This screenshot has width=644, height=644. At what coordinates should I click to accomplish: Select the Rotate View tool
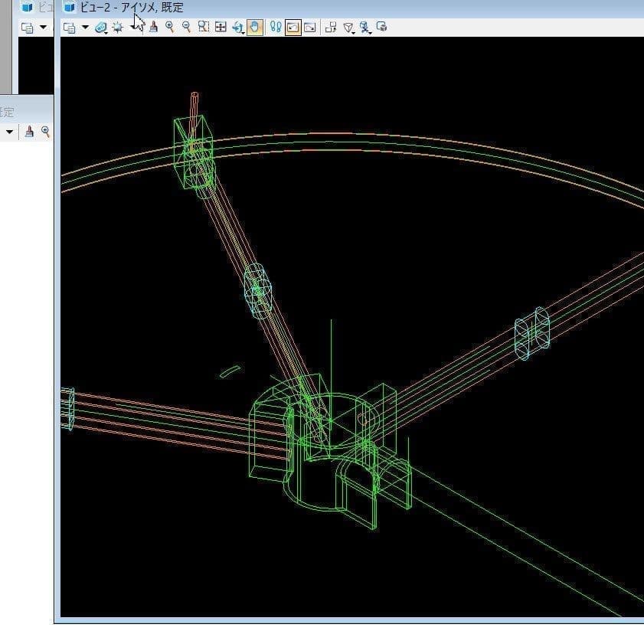click(237, 27)
